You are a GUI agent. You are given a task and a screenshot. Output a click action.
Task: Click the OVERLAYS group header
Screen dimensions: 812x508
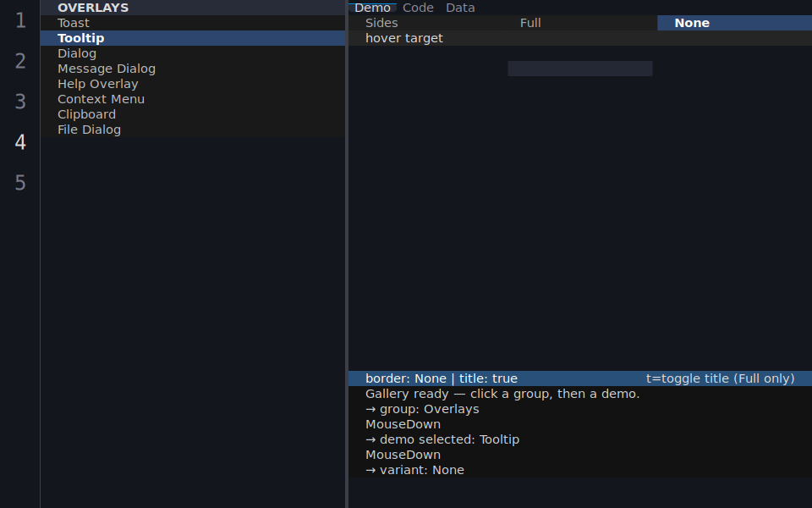(193, 8)
